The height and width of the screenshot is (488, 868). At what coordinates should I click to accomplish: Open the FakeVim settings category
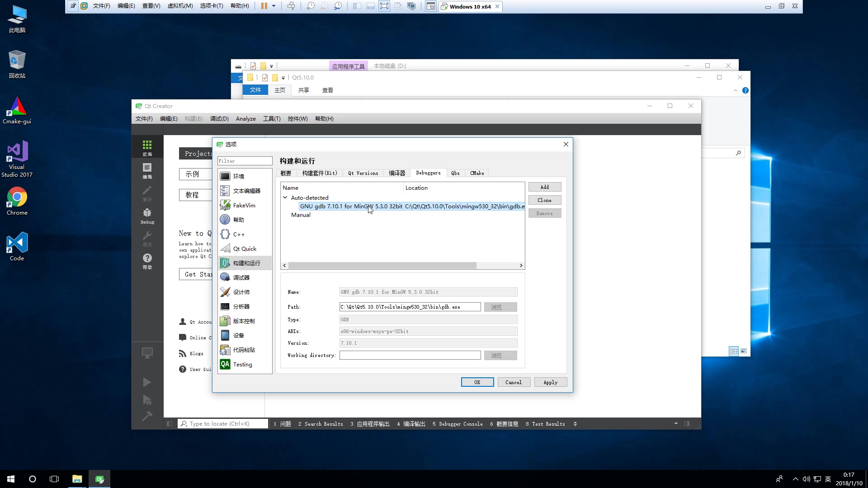pos(244,205)
